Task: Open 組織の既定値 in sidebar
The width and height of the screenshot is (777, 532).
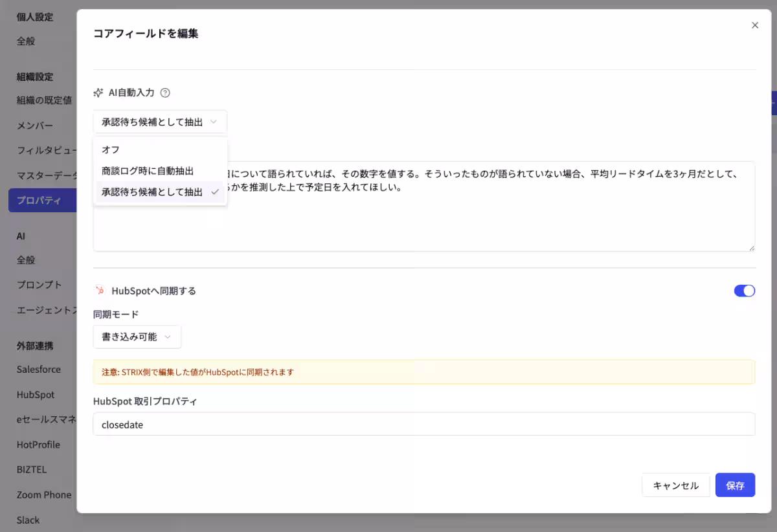Action: pos(44,100)
